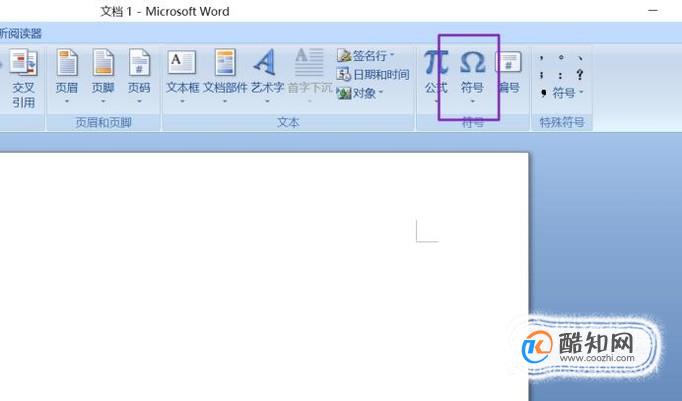Viewport: 682px width, 401px height.
Task: Switch to the 福昕阅读器 ribbon tab
Action: click(x=21, y=33)
